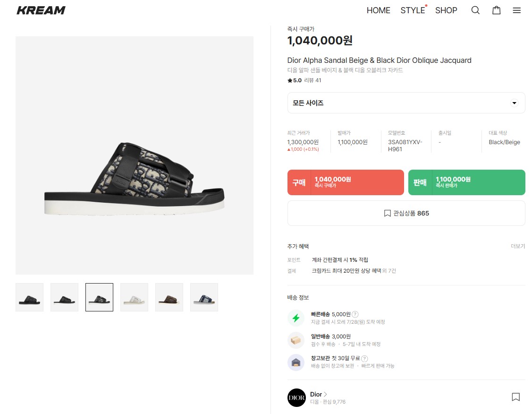Viewport: 532px width, 414px height.
Task: Bookmark the Dior brand
Action: [x=516, y=397]
